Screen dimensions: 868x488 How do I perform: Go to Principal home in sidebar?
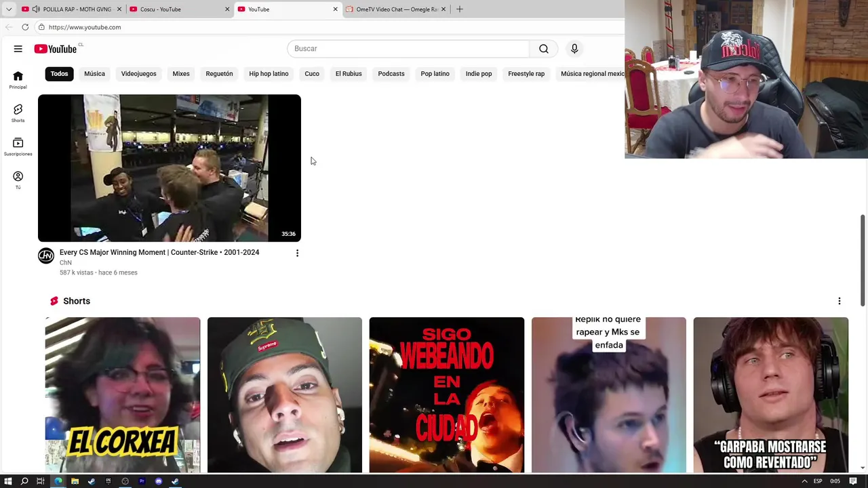tap(18, 80)
